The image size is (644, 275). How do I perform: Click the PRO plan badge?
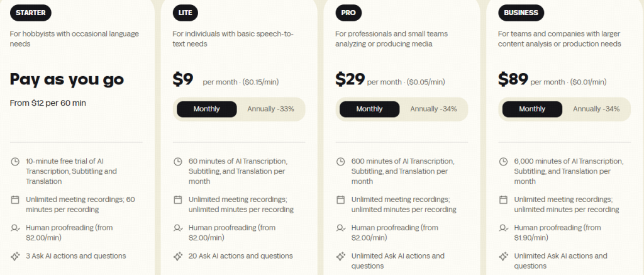pos(348,13)
